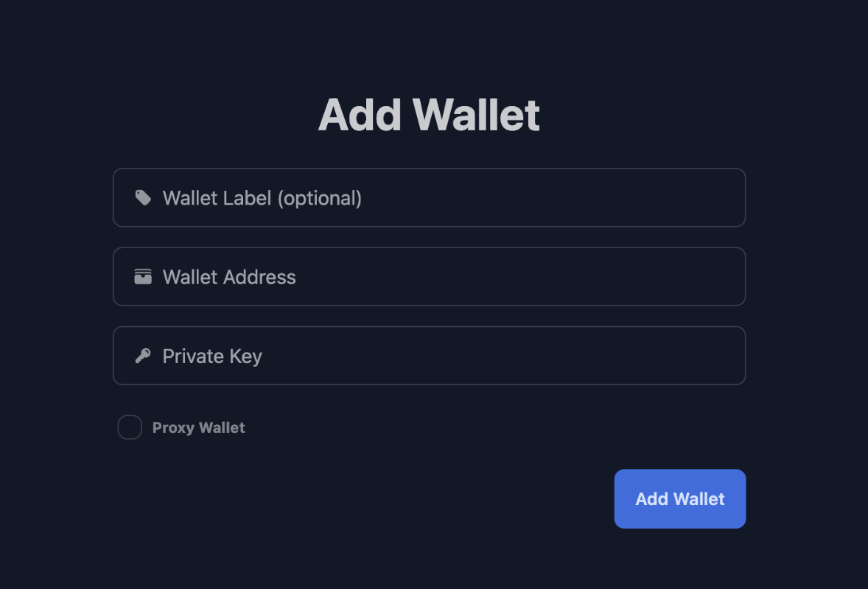Click the Add Wallet page heading
Screen dimensions: 868x589
click(429, 115)
